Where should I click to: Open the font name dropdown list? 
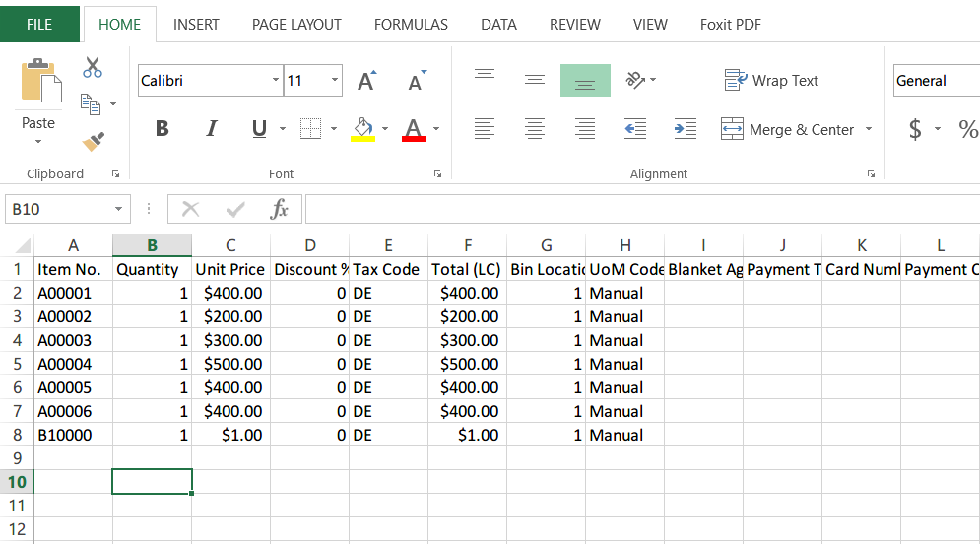tap(275, 81)
